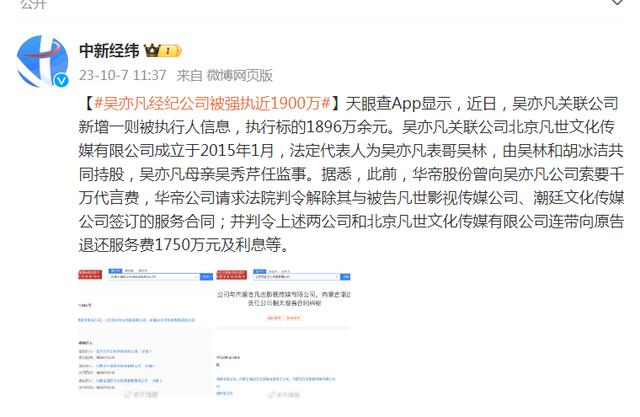Click the 23-10-7 11:37 post timestamp
Screen dimensions: 640x417
pos(122,75)
